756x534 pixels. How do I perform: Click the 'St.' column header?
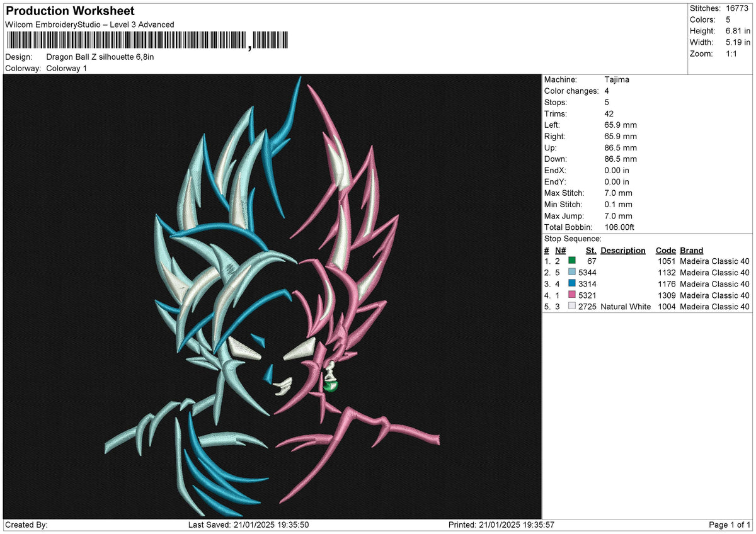point(591,250)
